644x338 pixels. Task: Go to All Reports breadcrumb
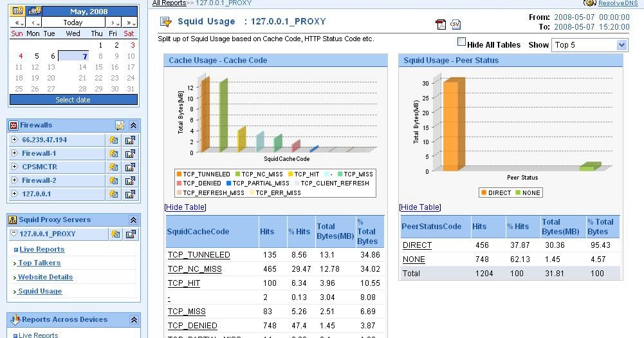point(169,3)
